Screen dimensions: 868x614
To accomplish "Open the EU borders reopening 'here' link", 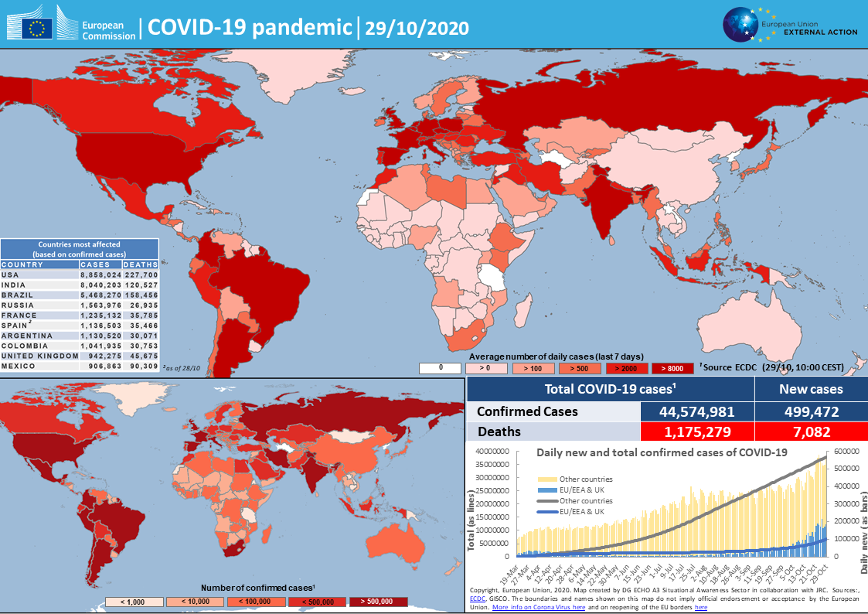I will click(701, 608).
